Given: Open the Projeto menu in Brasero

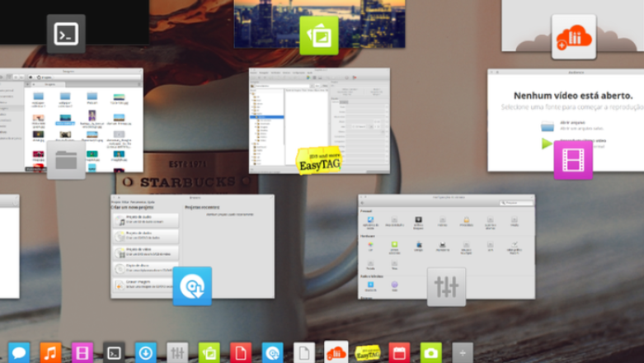Looking at the screenshot, I should point(115,202).
